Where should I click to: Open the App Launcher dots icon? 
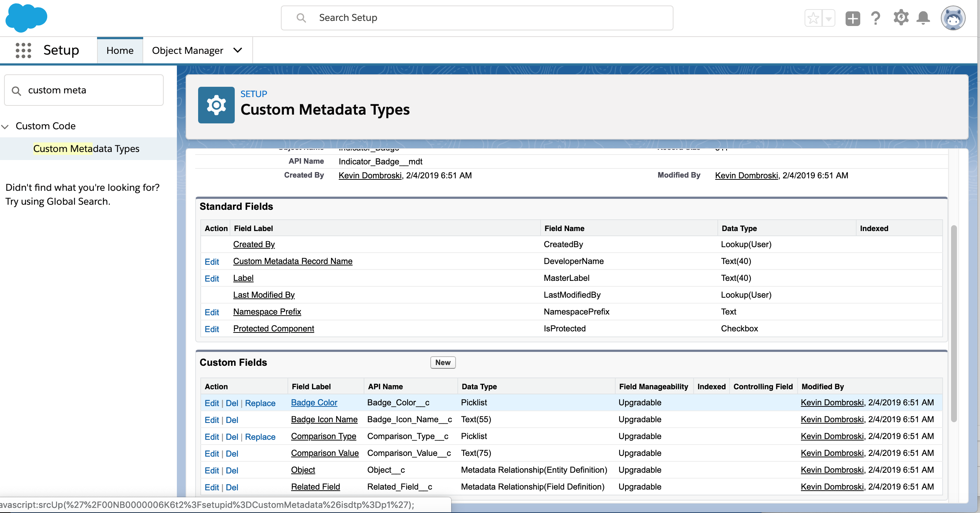coord(23,50)
